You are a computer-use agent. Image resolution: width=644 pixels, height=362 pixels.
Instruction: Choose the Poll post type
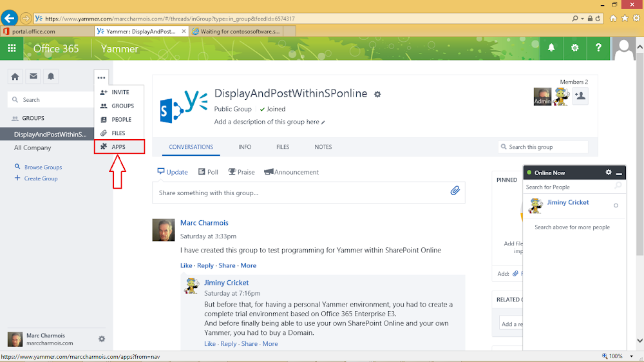click(208, 172)
